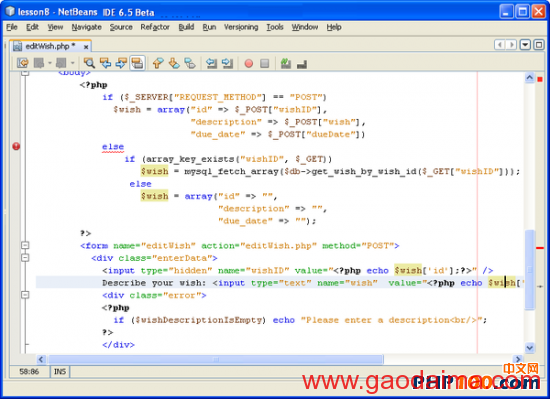
Task: Open the Navigate menu
Action: pos(86,27)
